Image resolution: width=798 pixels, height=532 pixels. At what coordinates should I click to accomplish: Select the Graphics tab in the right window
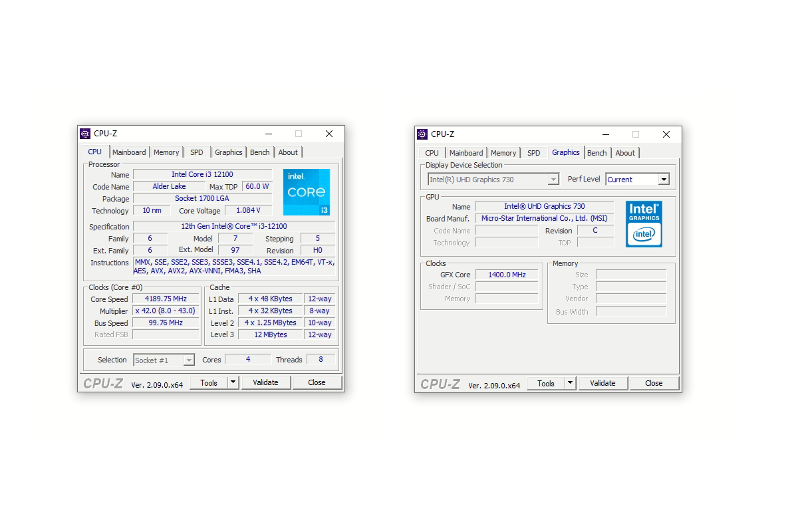[x=566, y=152]
